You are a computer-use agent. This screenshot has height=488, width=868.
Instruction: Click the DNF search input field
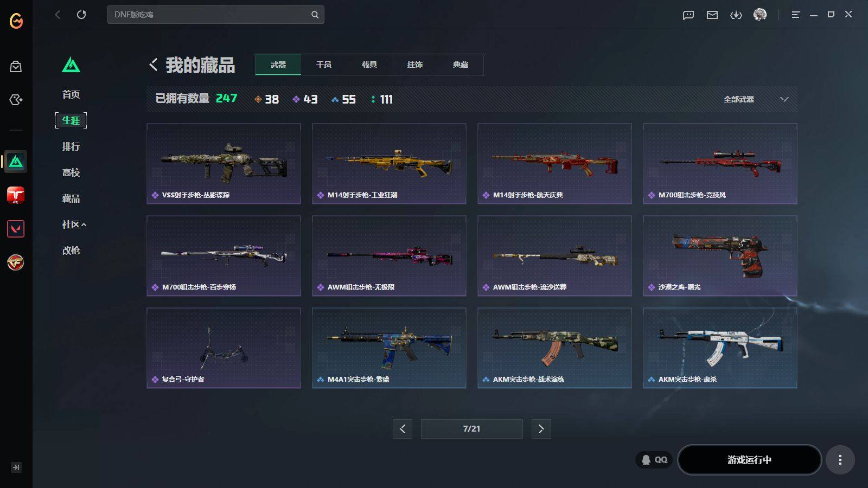209,15
